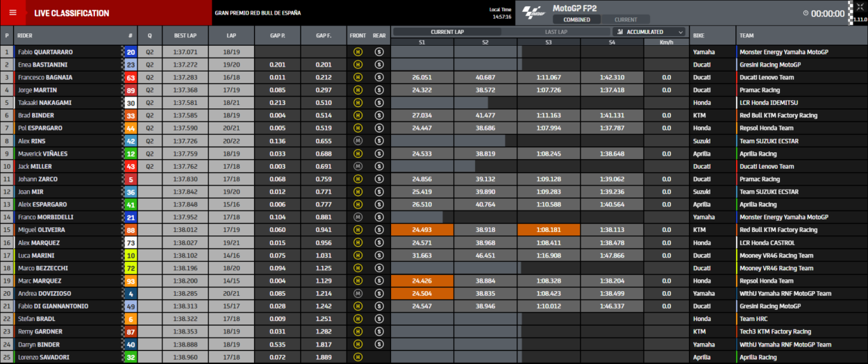Click Aleix Espargaro's rear tyre S icon
The width and height of the screenshot is (868, 364).
pos(379,205)
